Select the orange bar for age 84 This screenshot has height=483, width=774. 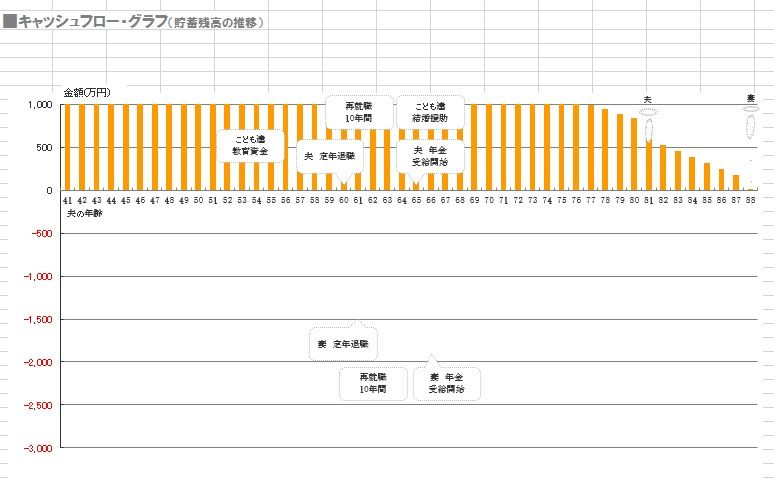tap(692, 173)
